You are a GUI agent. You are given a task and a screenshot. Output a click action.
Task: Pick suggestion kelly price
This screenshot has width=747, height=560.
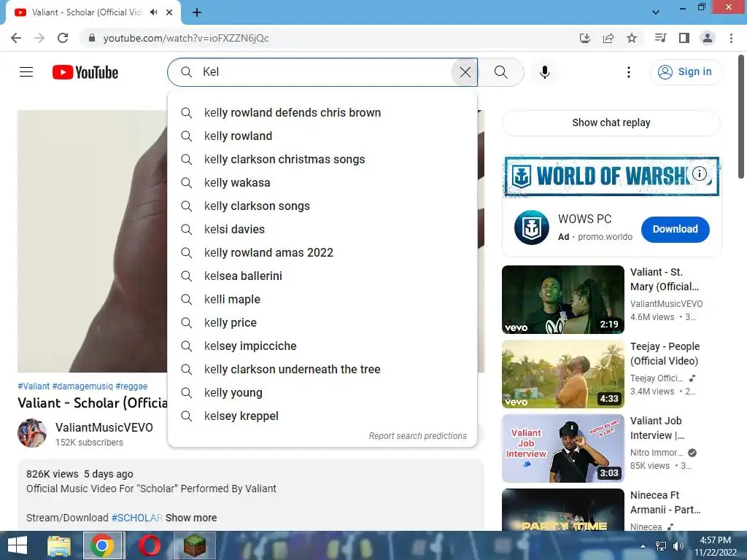pos(322,322)
